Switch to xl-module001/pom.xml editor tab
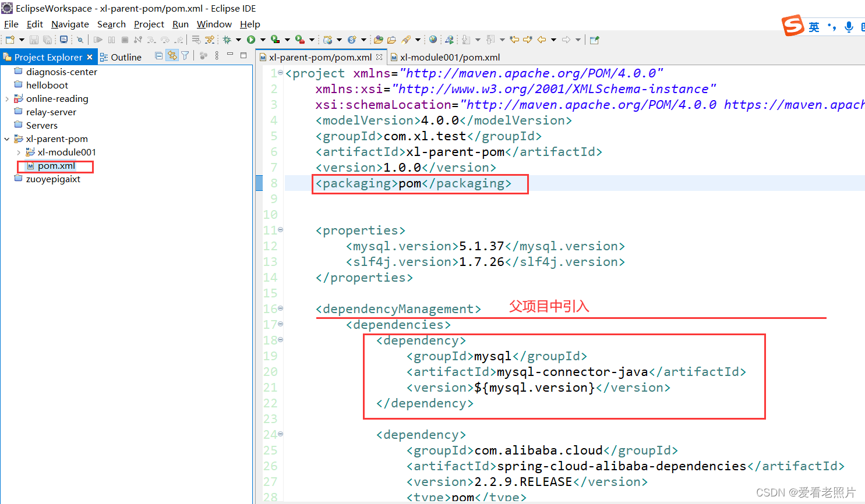 (x=446, y=57)
